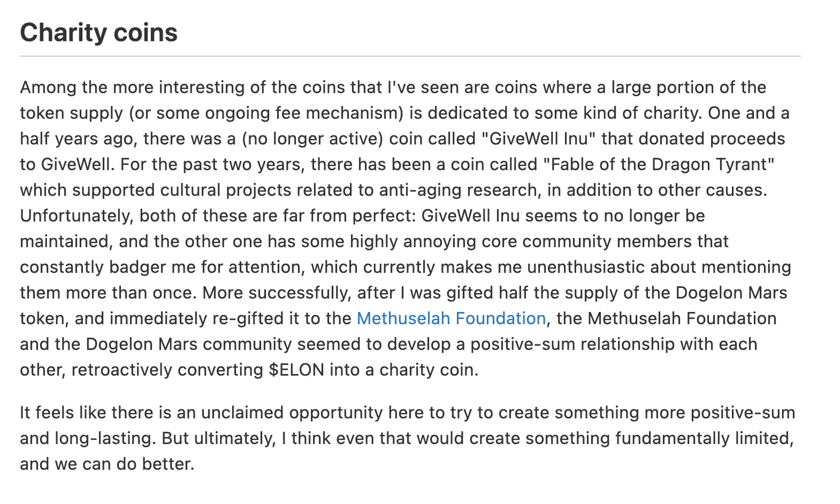Click the phrase "positive-sum relationship"
Screen dimensions: 840x504
(x=572, y=344)
